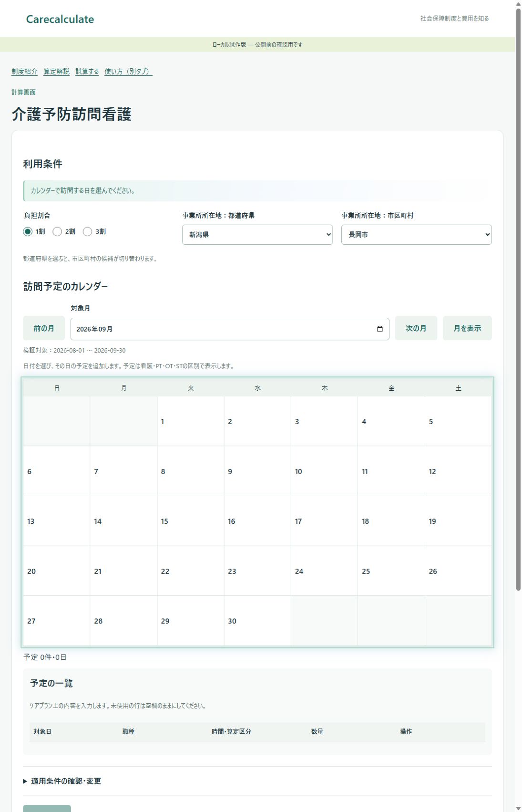Select day 13 in the calendar
This screenshot has height=812, width=522.
(x=57, y=521)
